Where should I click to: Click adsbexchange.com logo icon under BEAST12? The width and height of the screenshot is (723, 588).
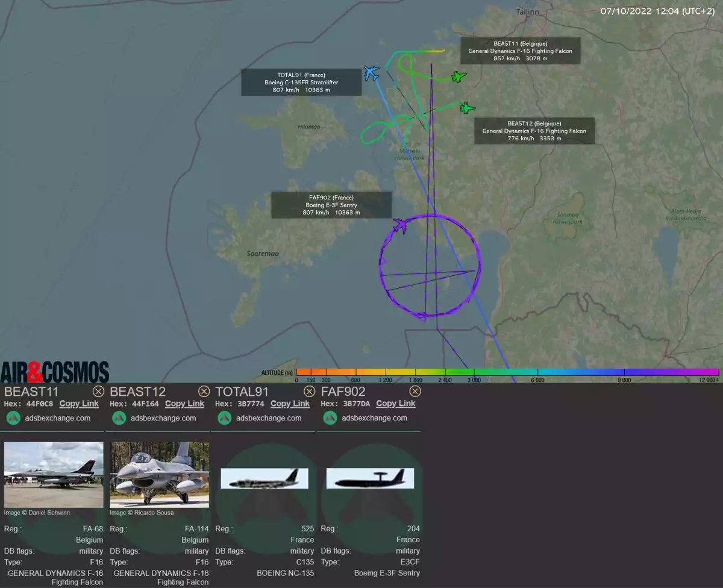coord(119,418)
